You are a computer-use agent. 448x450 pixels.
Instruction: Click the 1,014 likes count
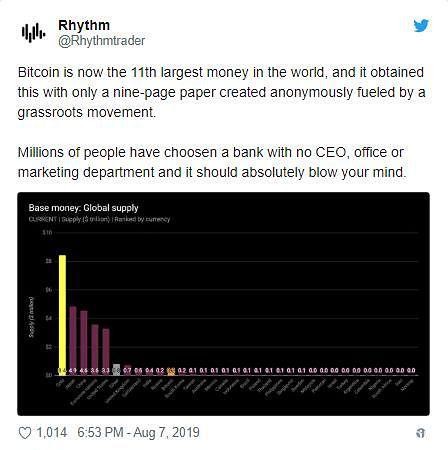coord(51,432)
